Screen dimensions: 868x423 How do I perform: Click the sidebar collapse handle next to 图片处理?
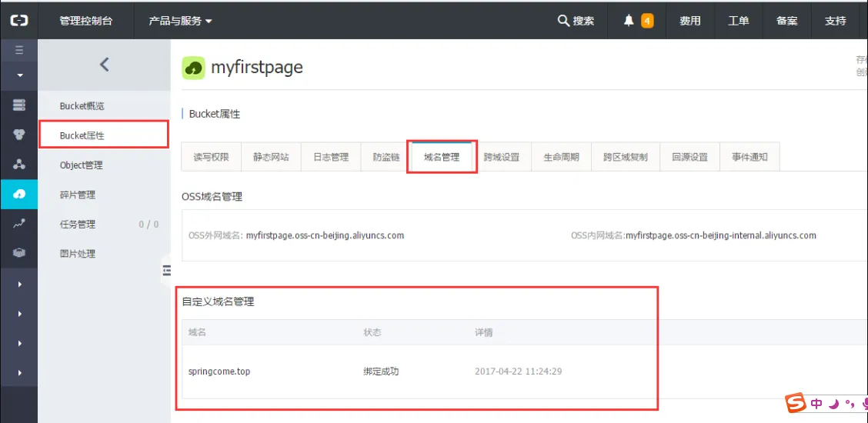[x=166, y=270]
